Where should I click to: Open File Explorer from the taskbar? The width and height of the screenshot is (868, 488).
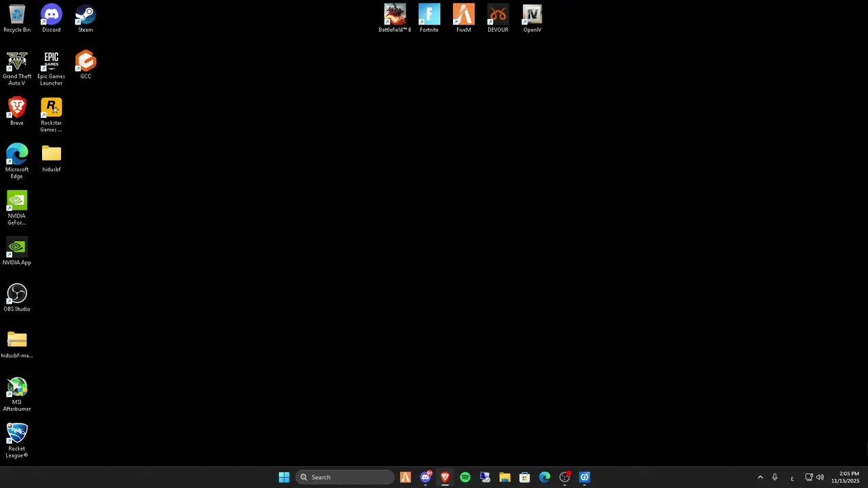(505, 477)
